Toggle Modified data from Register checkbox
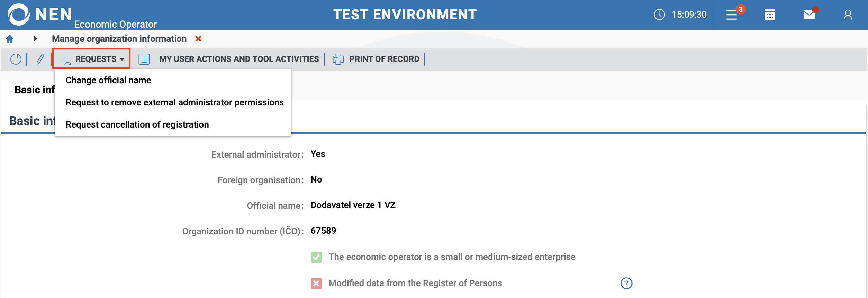Image resolution: width=868 pixels, height=298 pixels. point(316,283)
